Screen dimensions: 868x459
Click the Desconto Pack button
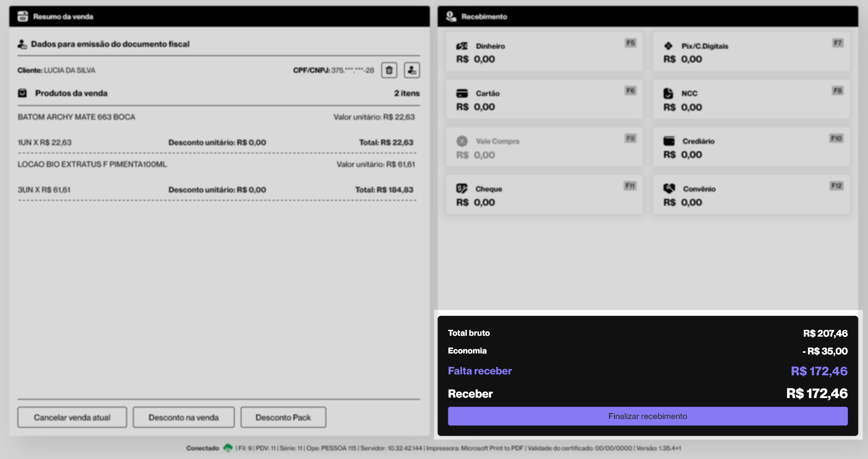click(283, 417)
